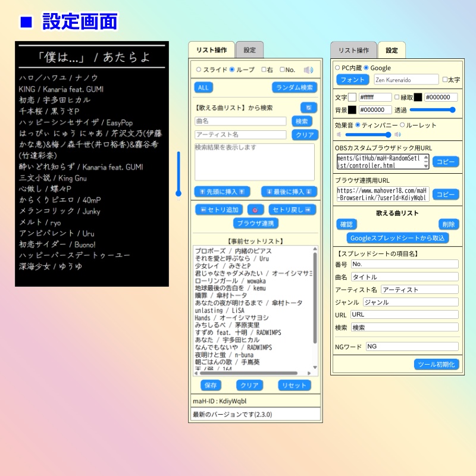Viewport: 476px width, 476px height.
Task: Click the left arrow of the 事前セットリスト horizontal scrollbar
Action: click(196, 373)
